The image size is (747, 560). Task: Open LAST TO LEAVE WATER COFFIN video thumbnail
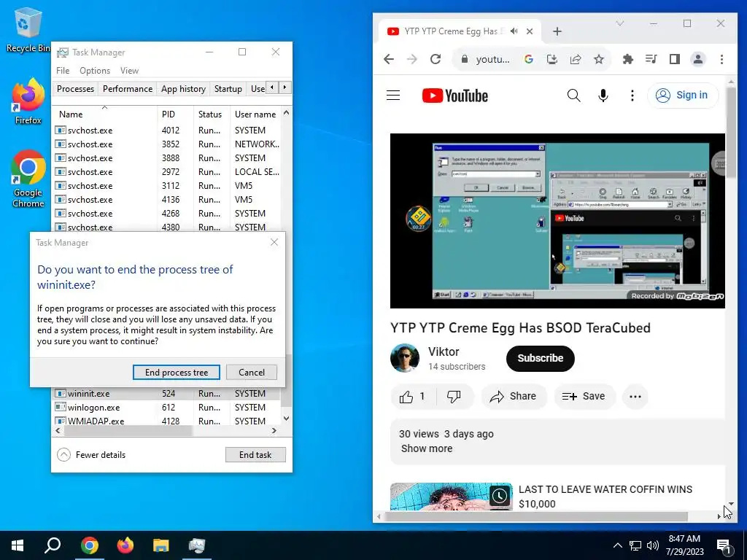click(x=451, y=497)
